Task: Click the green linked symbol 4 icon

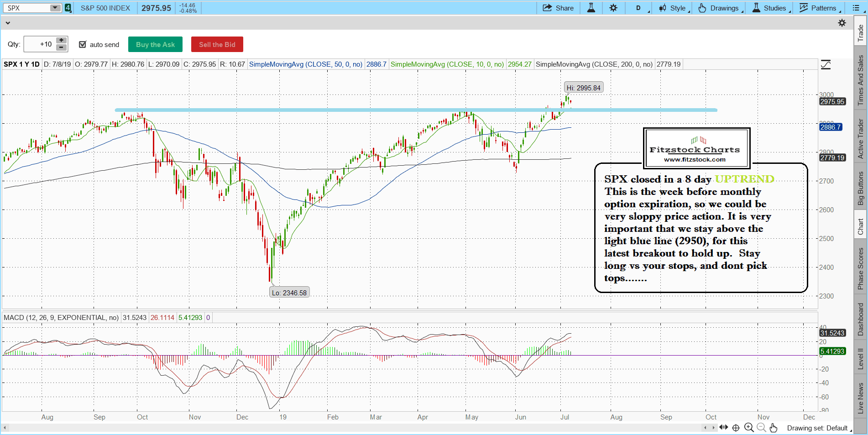Action: (x=68, y=8)
